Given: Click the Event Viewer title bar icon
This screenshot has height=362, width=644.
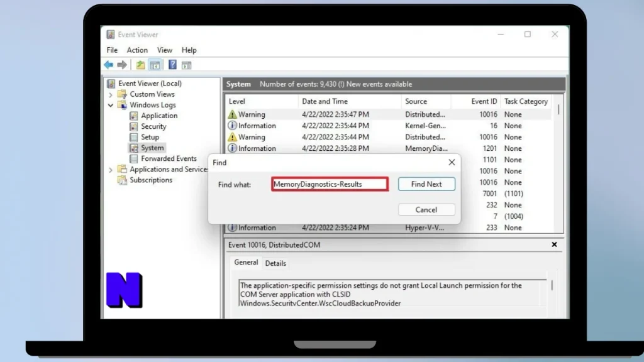Looking at the screenshot, I should (111, 35).
